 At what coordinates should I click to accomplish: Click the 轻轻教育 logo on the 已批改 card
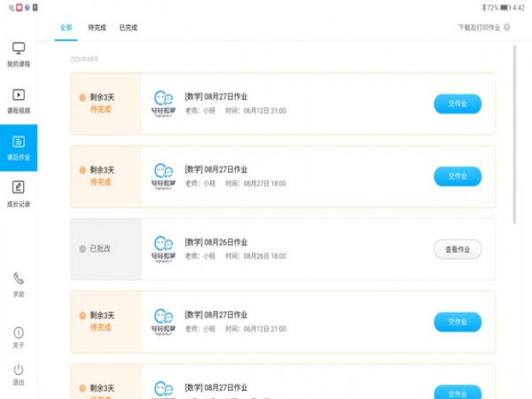point(164,249)
